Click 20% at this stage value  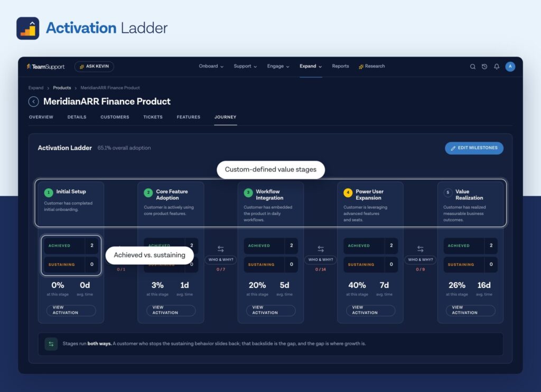pyautogui.click(x=257, y=285)
